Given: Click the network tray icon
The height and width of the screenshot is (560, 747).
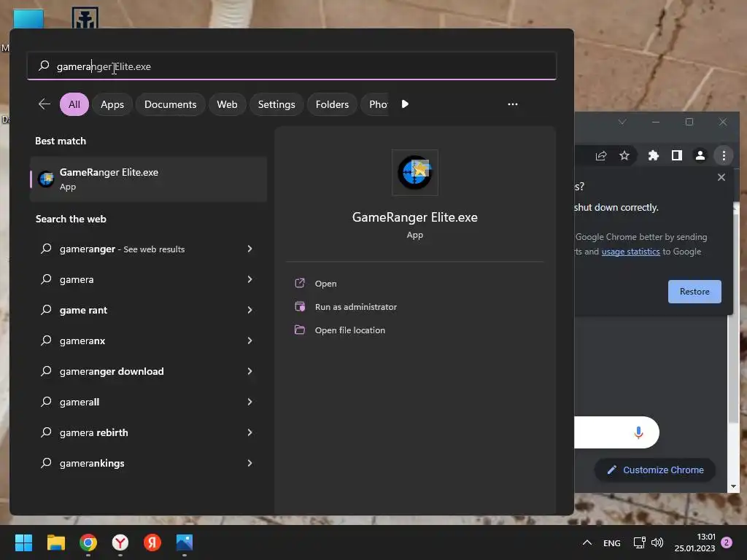Looking at the screenshot, I should tap(639, 542).
